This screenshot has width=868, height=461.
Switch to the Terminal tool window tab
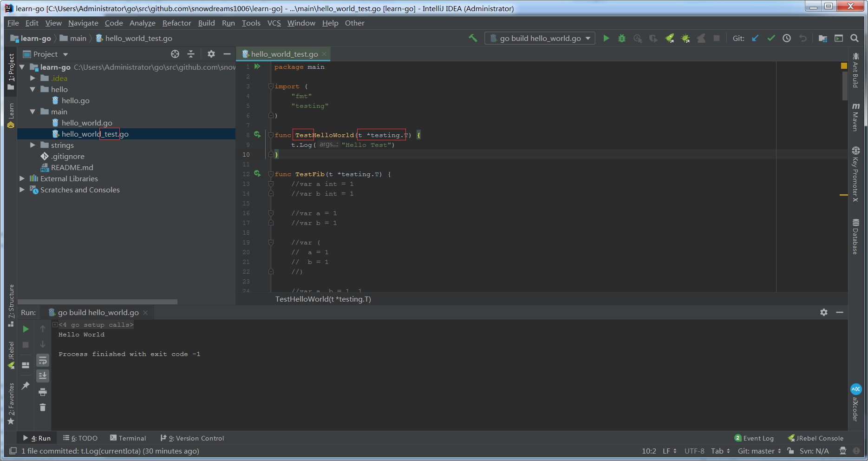(128, 438)
